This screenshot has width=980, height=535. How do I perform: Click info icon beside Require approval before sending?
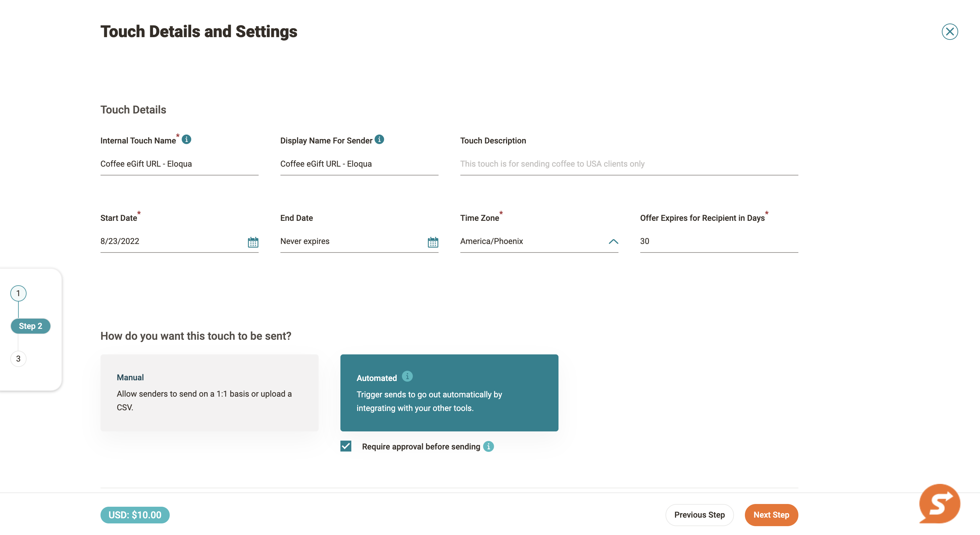pyautogui.click(x=489, y=446)
